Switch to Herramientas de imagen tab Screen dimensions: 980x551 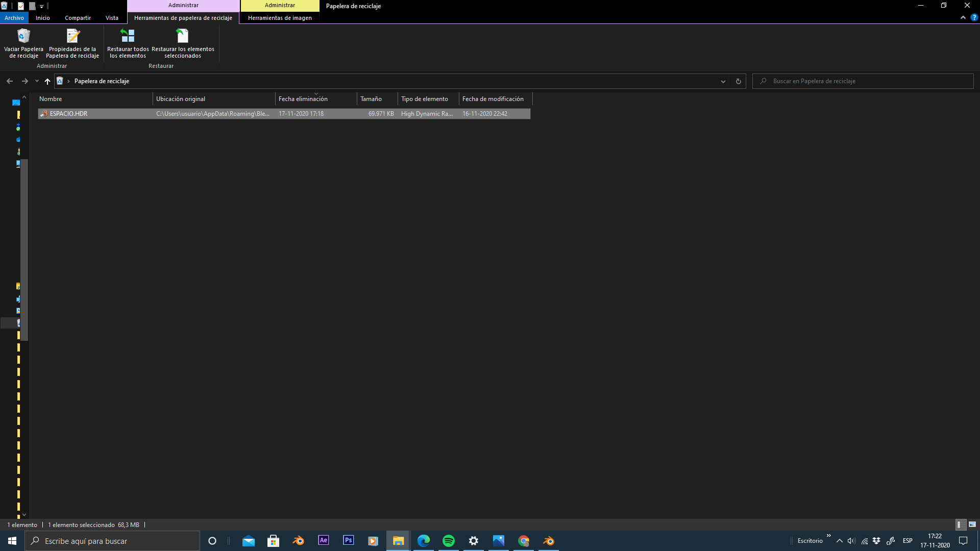pyautogui.click(x=280, y=18)
